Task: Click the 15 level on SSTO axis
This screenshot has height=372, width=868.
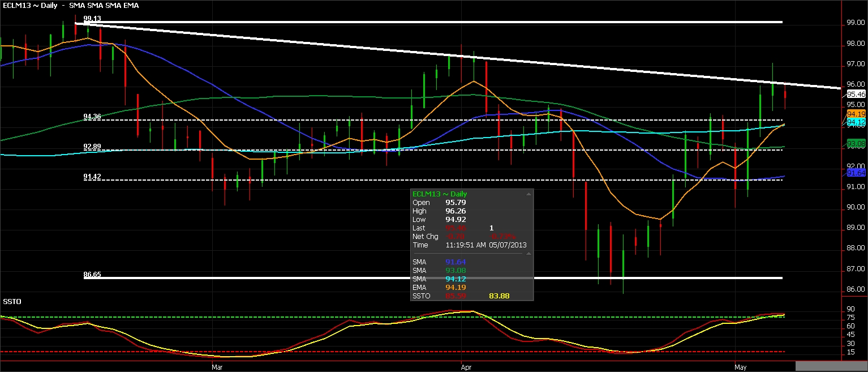Action: coord(850,352)
